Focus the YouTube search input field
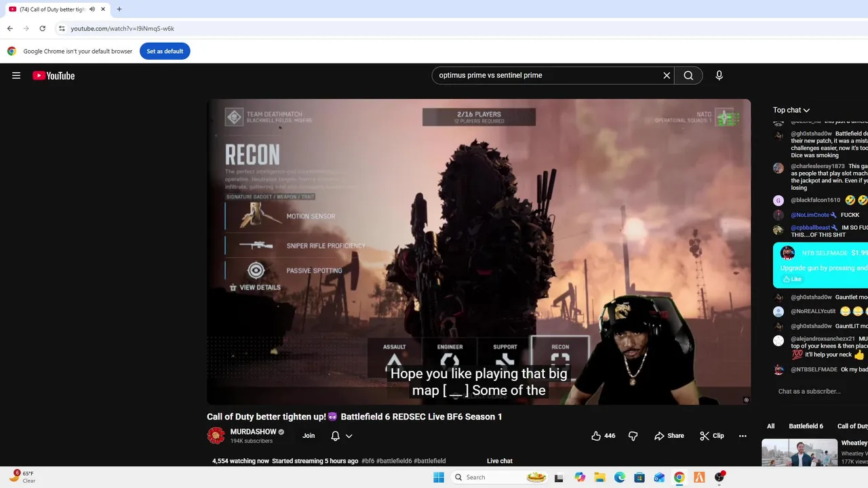The width and height of the screenshot is (868, 488). pos(547,75)
